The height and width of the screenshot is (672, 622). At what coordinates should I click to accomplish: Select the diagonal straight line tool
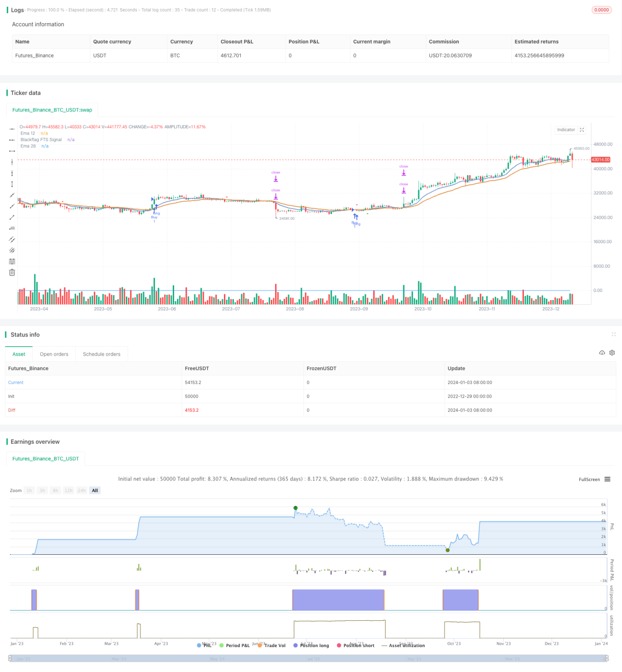[12, 195]
